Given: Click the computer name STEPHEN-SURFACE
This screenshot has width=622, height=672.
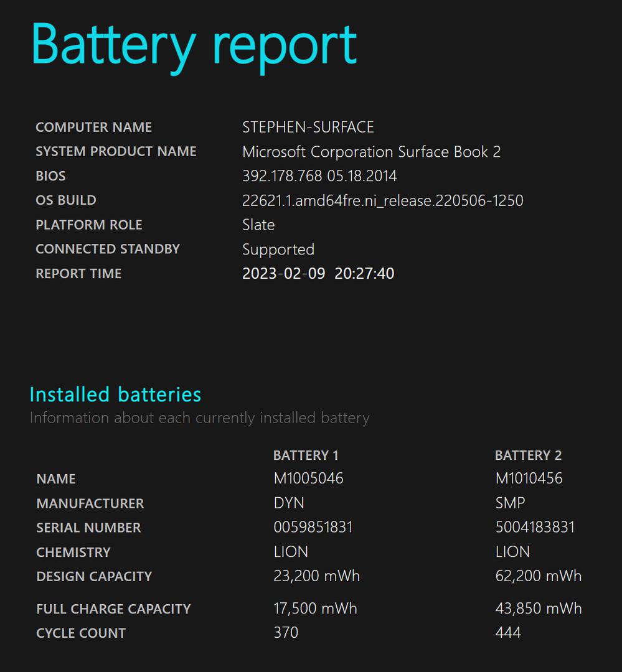Looking at the screenshot, I should 308,128.
